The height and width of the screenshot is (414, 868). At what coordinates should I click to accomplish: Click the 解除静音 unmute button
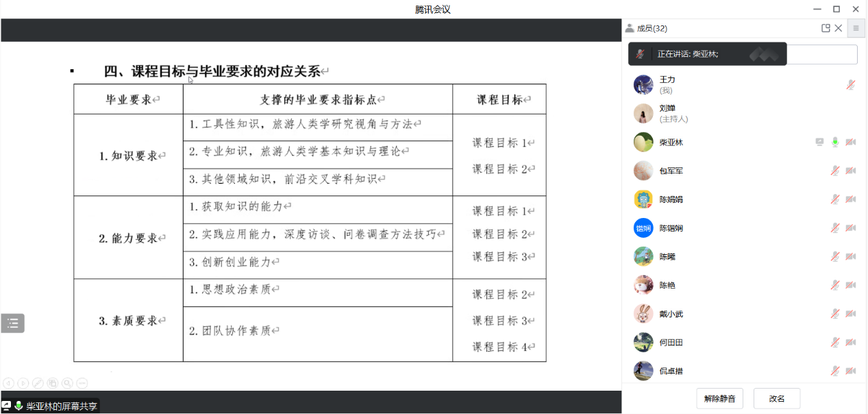(x=719, y=398)
